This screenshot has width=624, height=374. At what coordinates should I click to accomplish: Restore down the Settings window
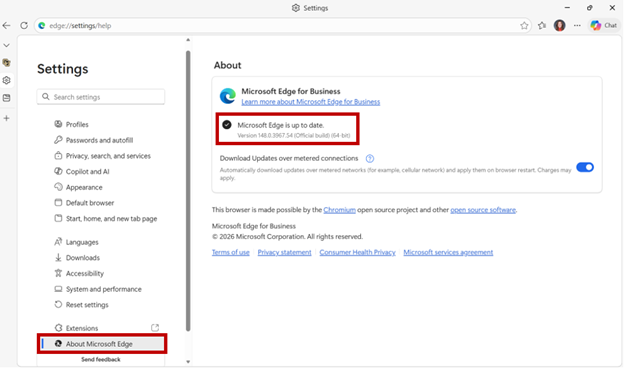pos(589,8)
